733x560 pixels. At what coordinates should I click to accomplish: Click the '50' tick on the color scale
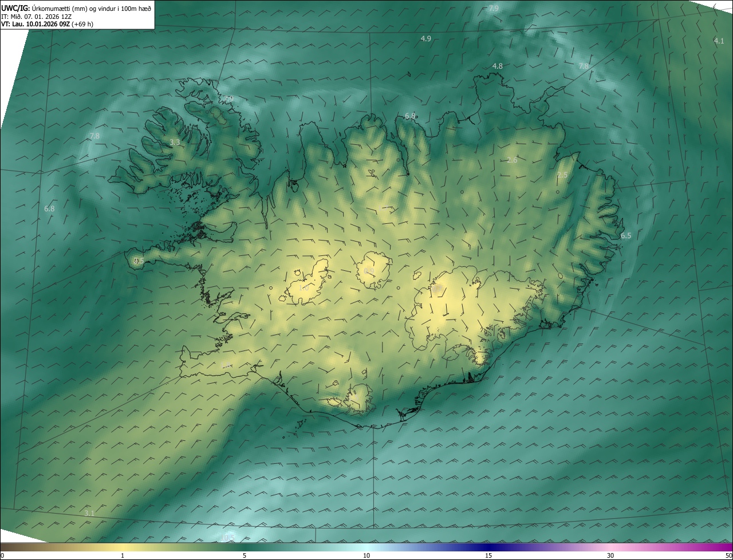[728, 555]
